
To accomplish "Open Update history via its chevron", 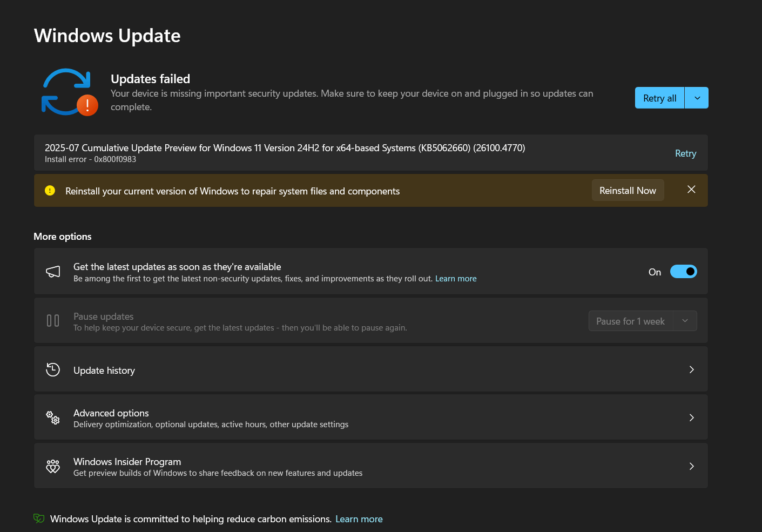I will 691,369.
